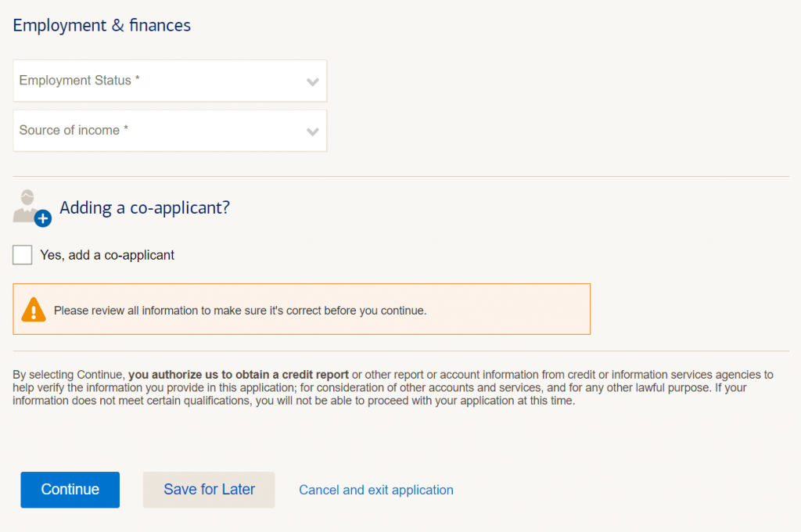The height and width of the screenshot is (532, 801).
Task: Follow the 'Cancel and exit application' link
Action: (376, 490)
